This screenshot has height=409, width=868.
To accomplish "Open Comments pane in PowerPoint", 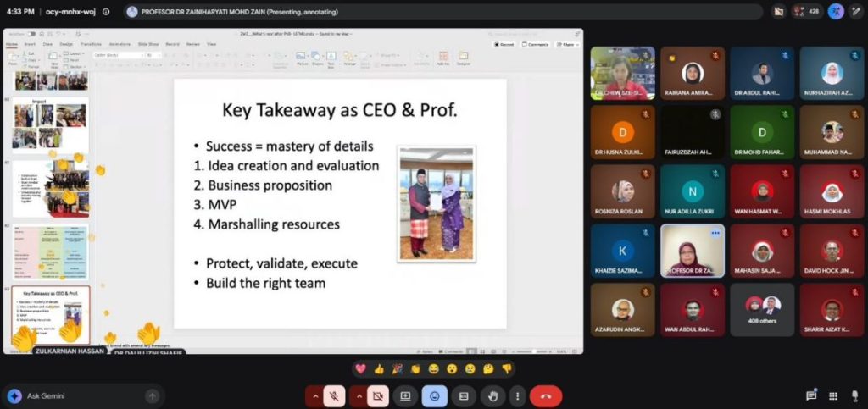I will [x=536, y=44].
